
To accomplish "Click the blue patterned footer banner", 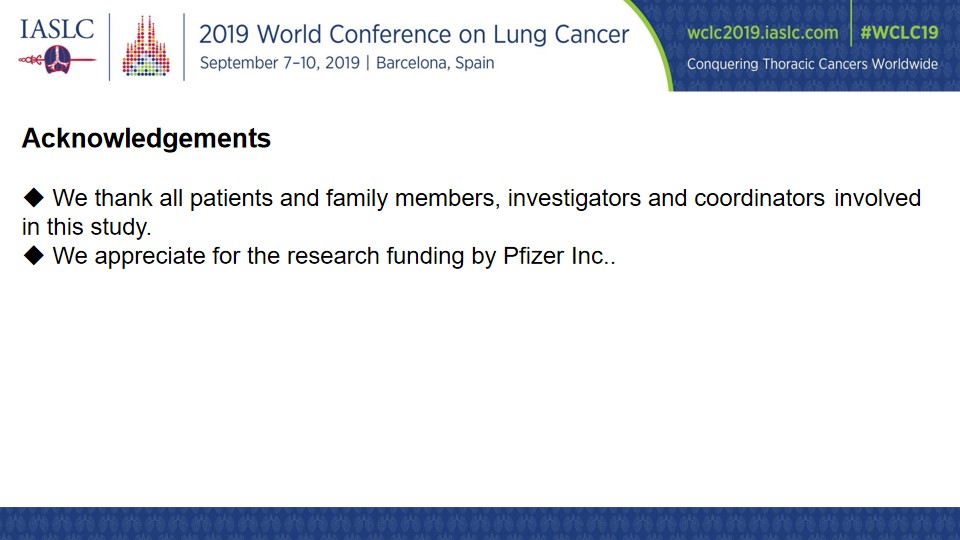I will (480, 523).
